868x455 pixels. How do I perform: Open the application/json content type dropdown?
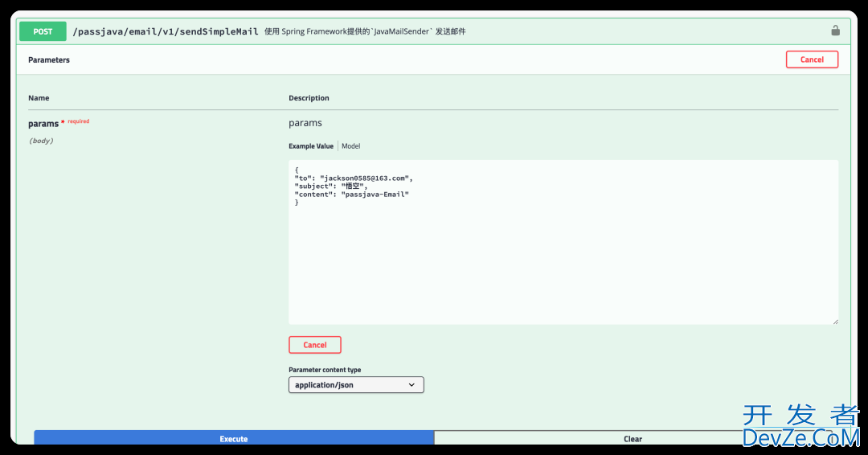[x=355, y=385]
